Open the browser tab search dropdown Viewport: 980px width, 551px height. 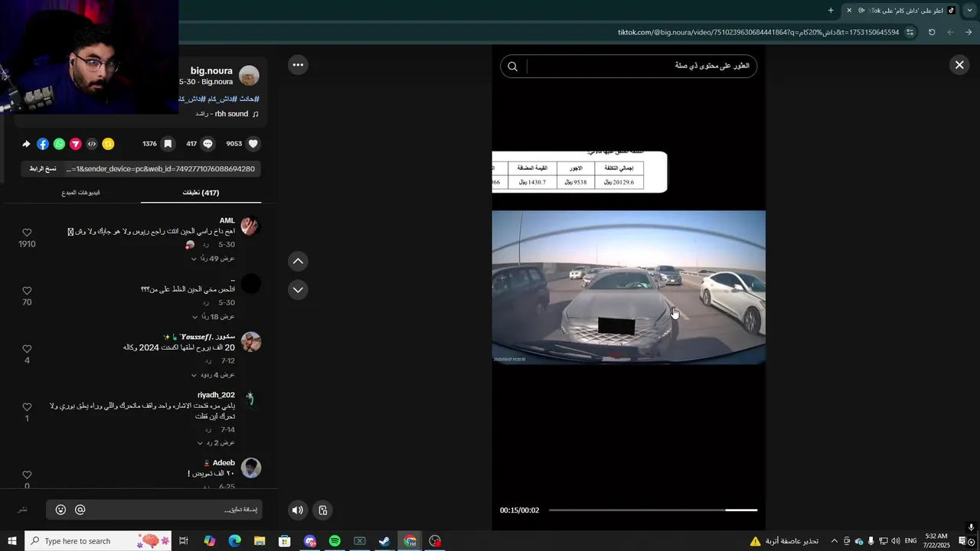tap(970, 10)
